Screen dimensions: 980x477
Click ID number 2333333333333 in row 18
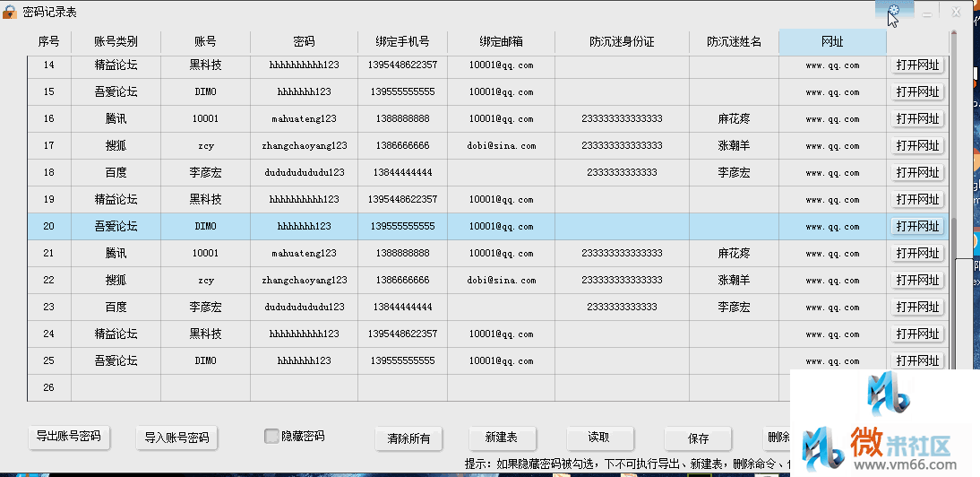622,172
